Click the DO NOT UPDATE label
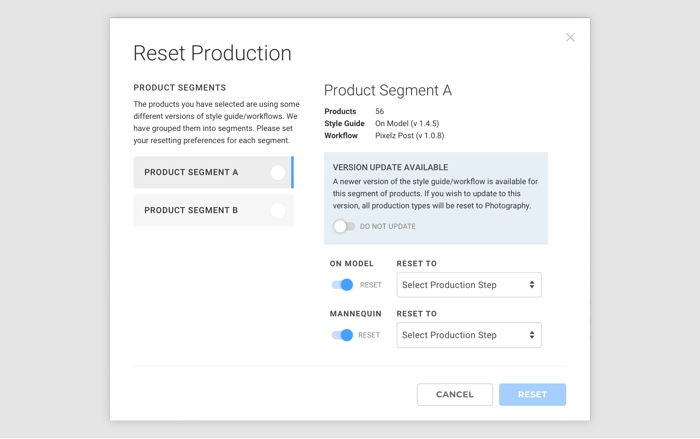The width and height of the screenshot is (700, 439). 388,226
